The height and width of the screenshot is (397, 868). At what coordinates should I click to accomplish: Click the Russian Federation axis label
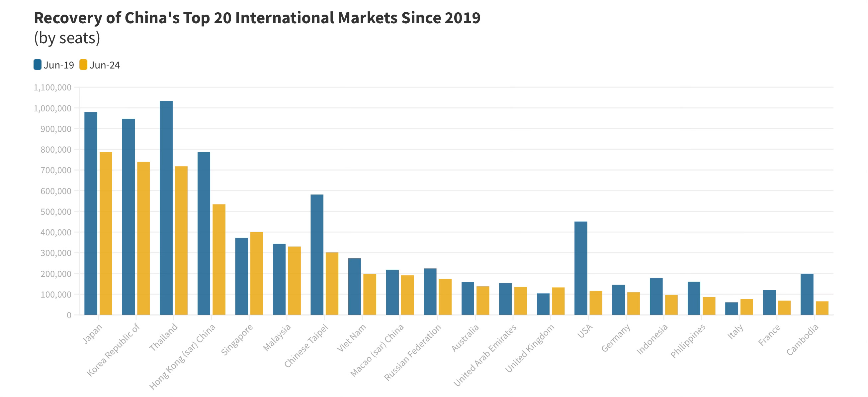coord(412,352)
